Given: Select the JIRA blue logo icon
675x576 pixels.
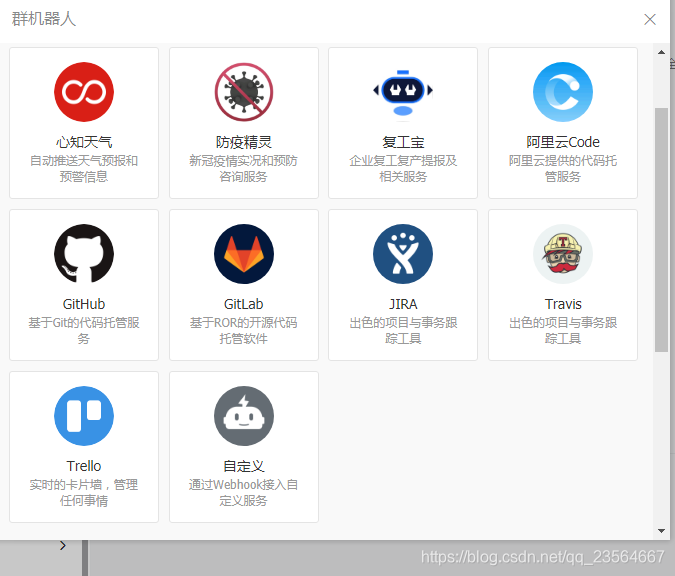Looking at the screenshot, I should coord(403,254).
